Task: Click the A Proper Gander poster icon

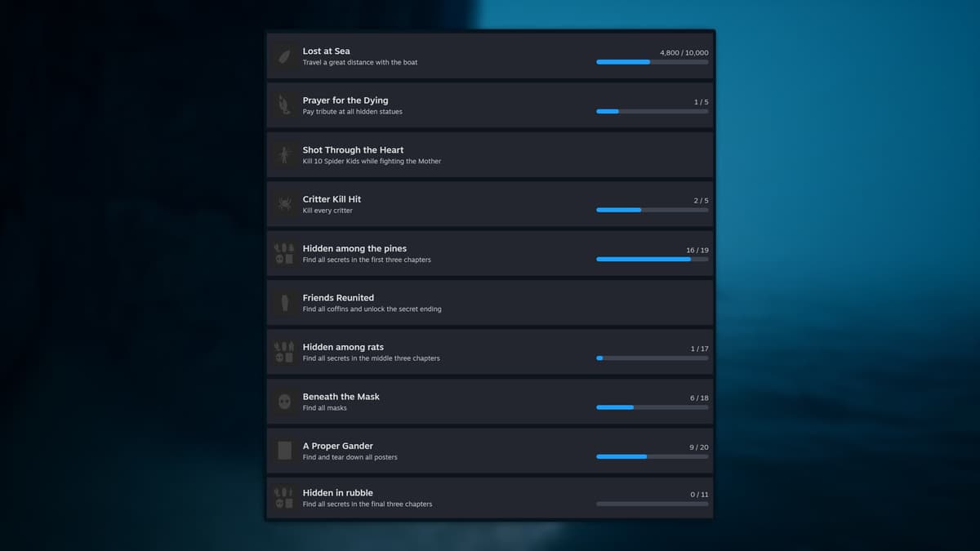Action: 284,451
